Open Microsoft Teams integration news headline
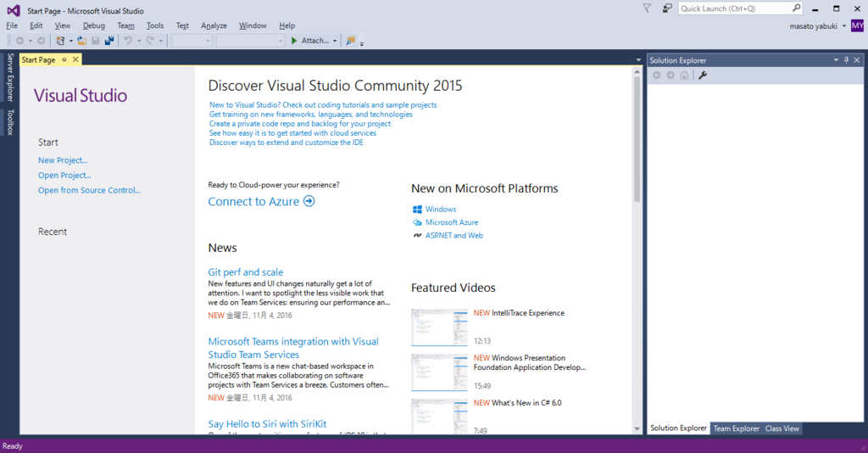 click(293, 348)
